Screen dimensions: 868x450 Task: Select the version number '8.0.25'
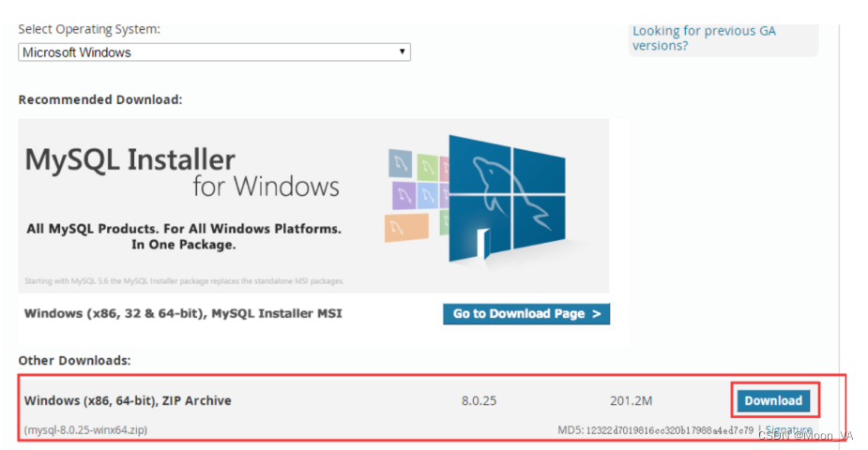coord(479,401)
